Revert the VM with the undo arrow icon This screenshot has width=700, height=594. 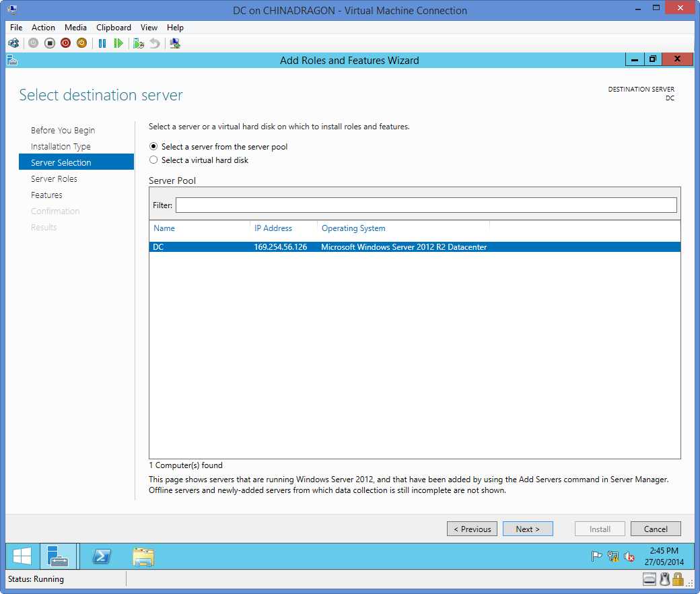[x=154, y=43]
